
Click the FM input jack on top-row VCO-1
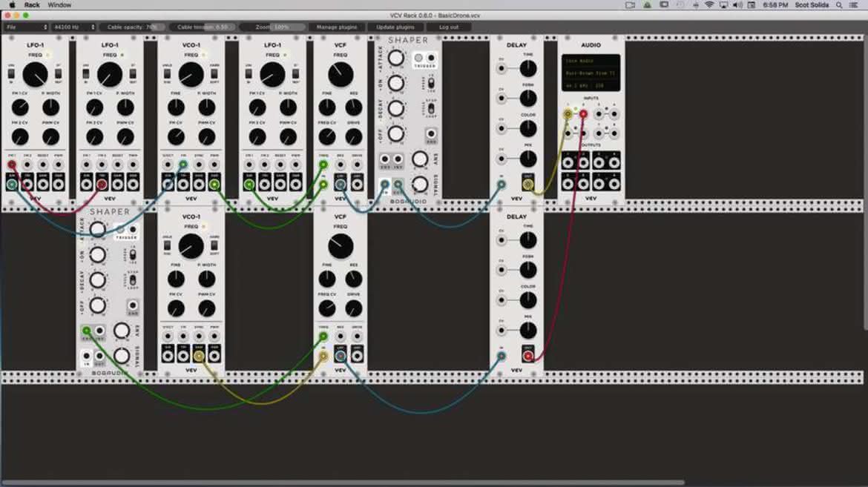[183, 165]
